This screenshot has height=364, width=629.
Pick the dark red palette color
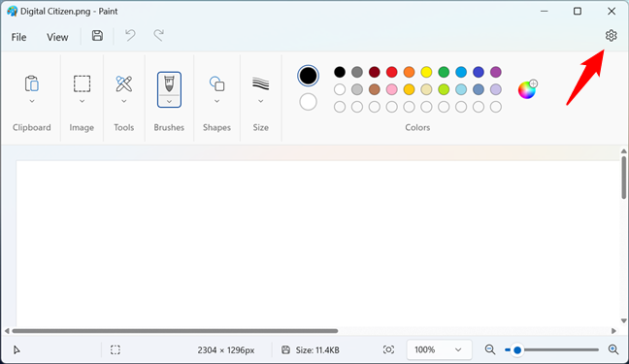(375, 72)
